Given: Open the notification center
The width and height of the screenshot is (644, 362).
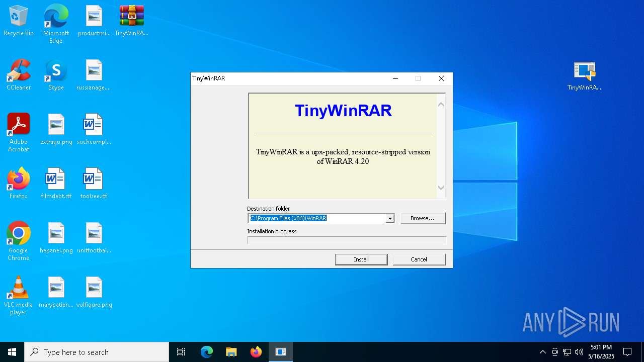Looking at the screenshot, I should 627,352.
